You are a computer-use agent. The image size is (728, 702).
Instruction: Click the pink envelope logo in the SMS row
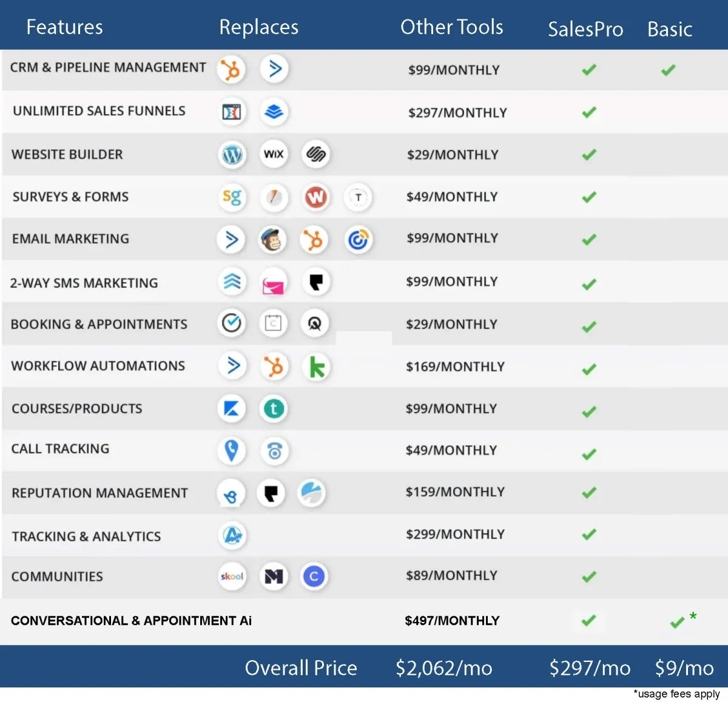[x=273, y=283]
